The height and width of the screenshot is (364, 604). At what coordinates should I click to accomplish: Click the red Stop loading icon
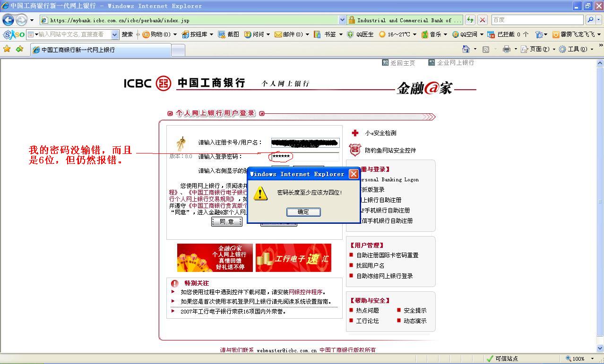coord(482,20)
